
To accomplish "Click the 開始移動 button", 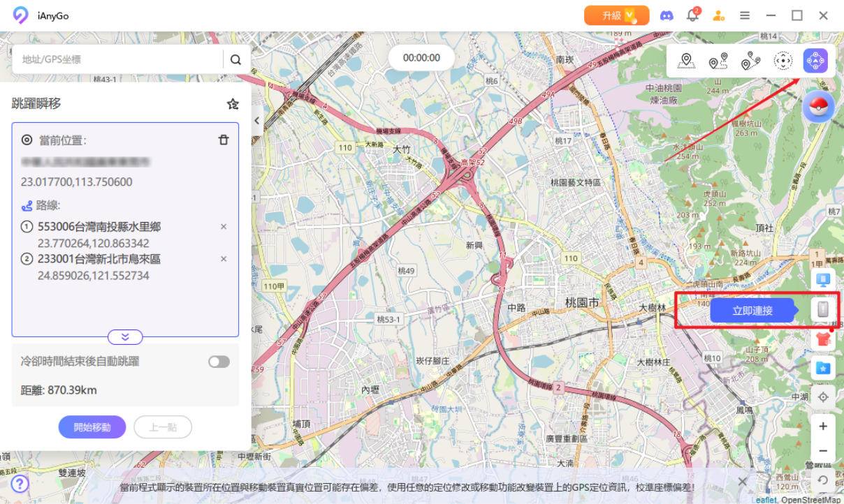I will click(x=92, y=427).
